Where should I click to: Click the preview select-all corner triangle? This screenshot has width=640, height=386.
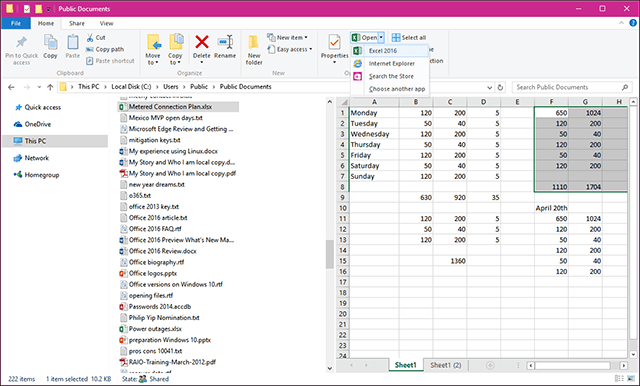coord(343,102)
